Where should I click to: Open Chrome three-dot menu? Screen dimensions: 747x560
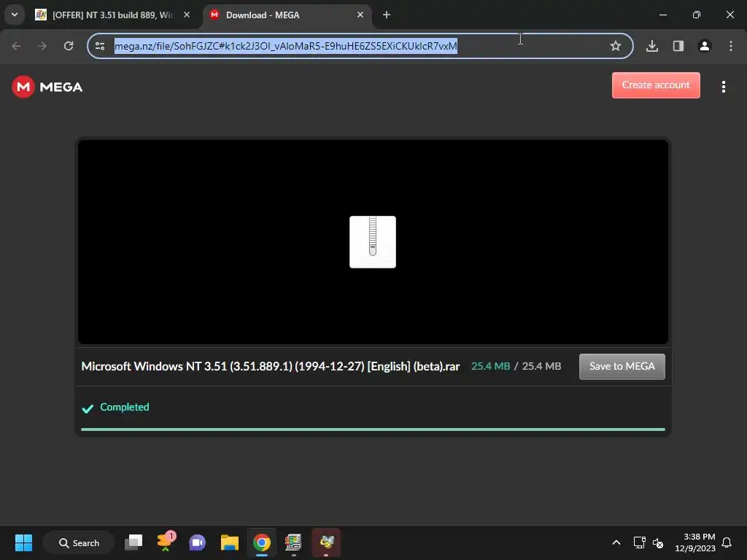pyautogui.click(x=731, y=46)
